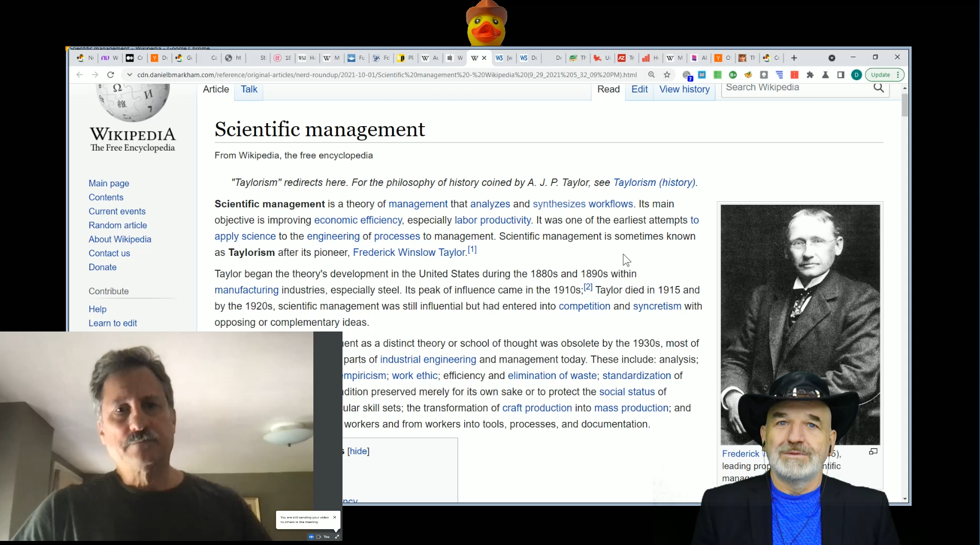Open the site info dropdown before URL

(x=129, y=75)
